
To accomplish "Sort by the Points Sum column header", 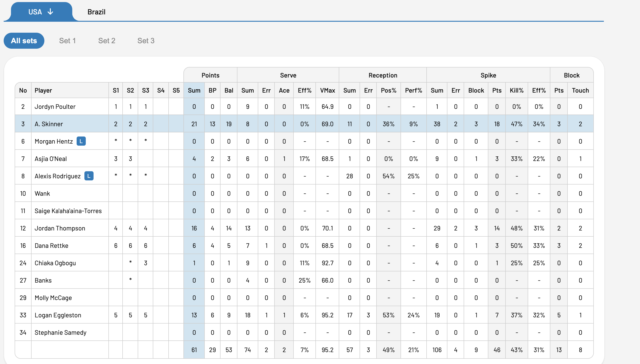I will [x=194, y=91].
